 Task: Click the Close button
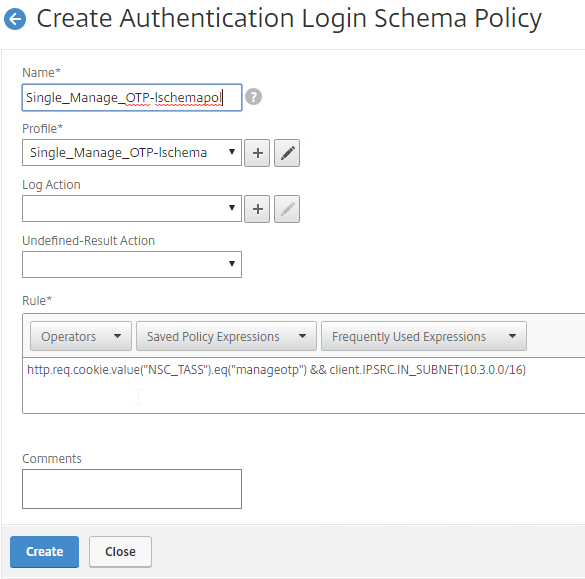click(121, 552)
